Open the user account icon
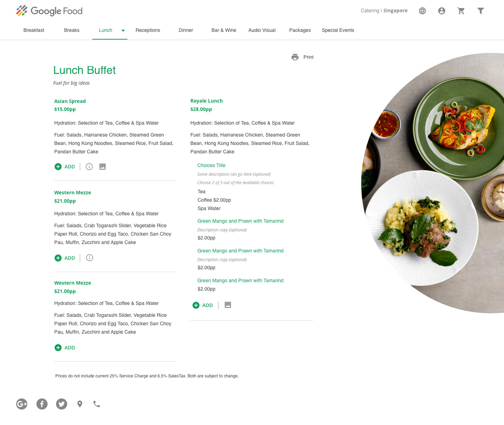The image size is (504, 425). click(442, 11)
